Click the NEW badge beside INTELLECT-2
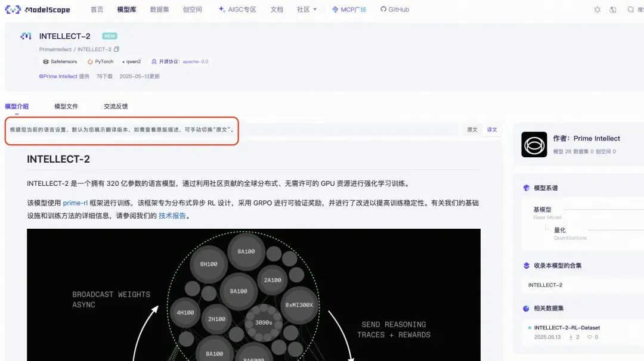Viewport: 644px width, 361px height. tap(110, 36)
